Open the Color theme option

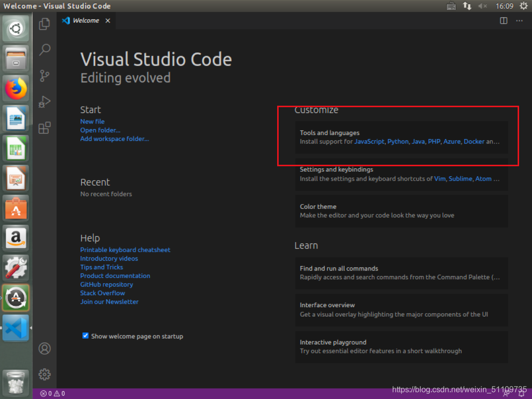[402, 211]
